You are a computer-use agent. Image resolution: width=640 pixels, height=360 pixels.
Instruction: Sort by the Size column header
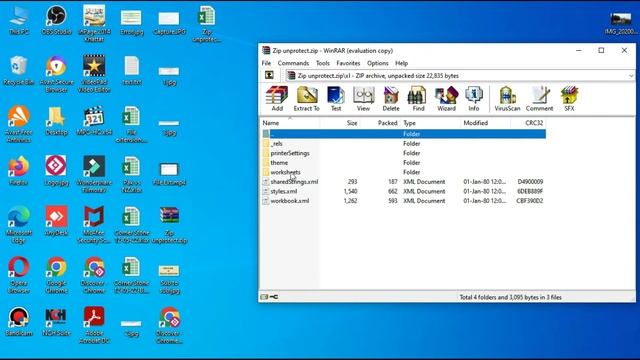click(x=340, y=123)
